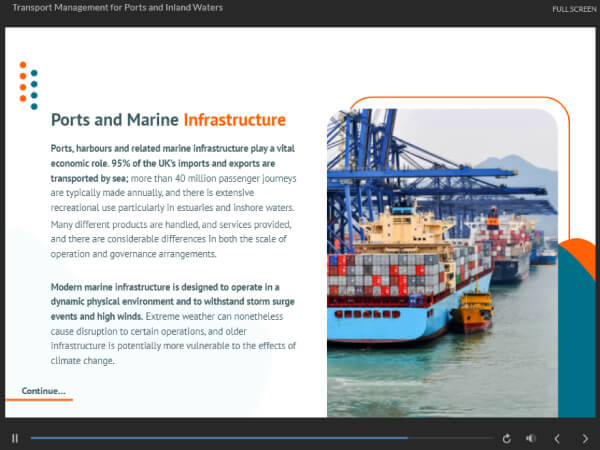
Task: Click the playback progress bar
Action: [x=218, y=438]
